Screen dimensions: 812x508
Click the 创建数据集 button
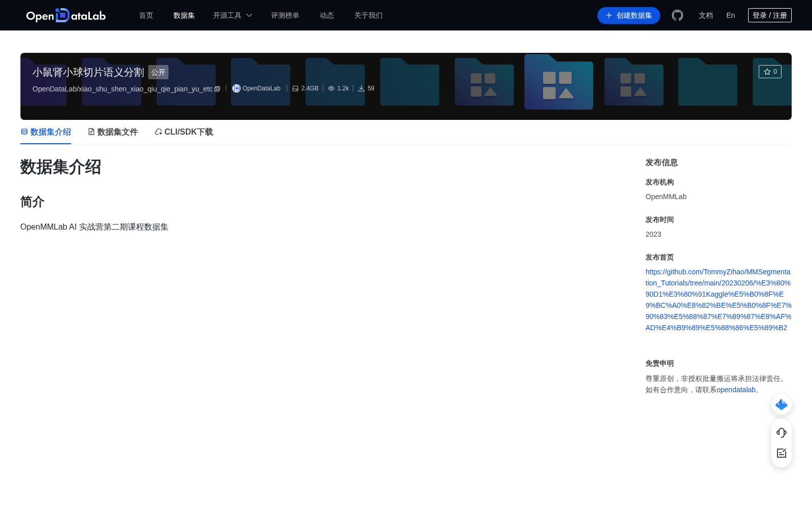click(629, 15)
